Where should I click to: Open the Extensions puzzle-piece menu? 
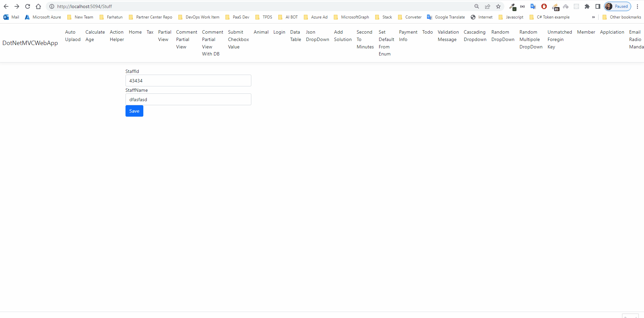(587, 6)
